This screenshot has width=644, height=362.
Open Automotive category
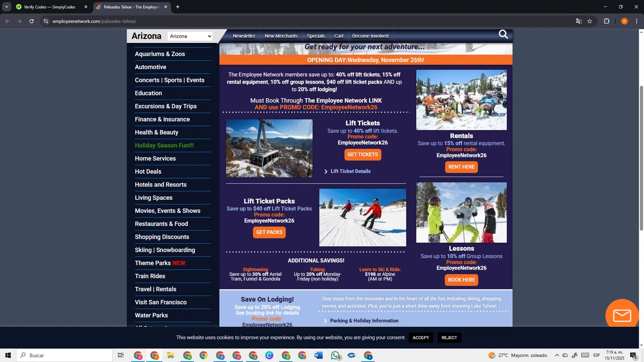(150, 67)
